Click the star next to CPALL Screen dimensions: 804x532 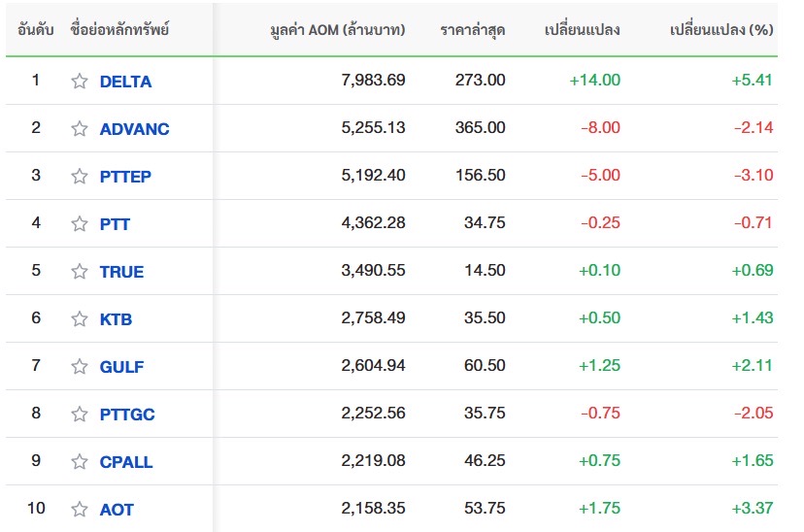pos(80,462)
